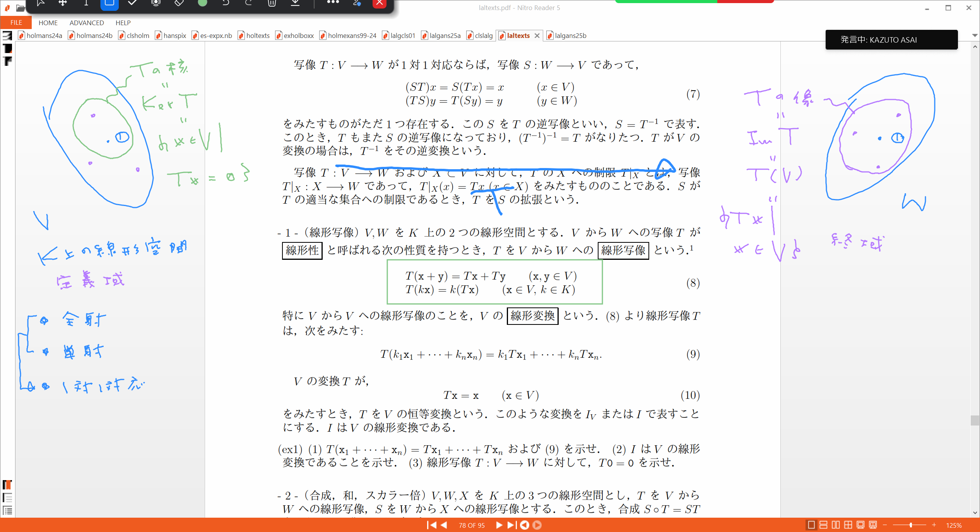Switch to the holmans24a document tab
Viewport: 980px width, 532px height.
[x=40, y=36]
